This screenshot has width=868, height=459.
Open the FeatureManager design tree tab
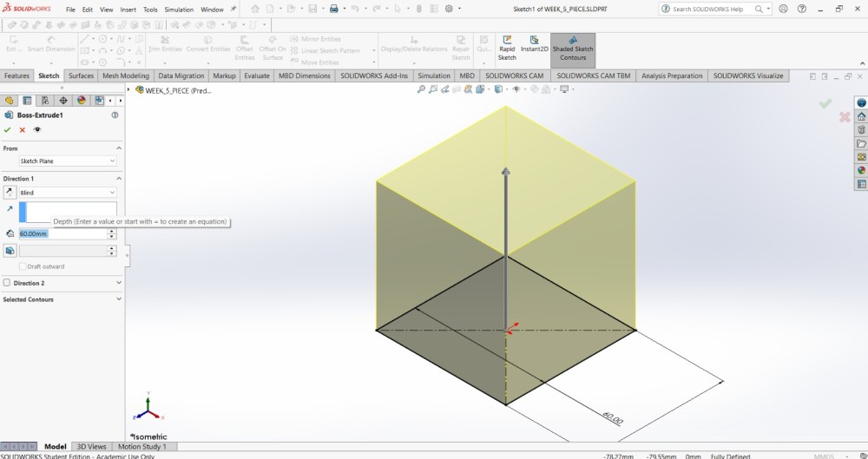point(9,100)
